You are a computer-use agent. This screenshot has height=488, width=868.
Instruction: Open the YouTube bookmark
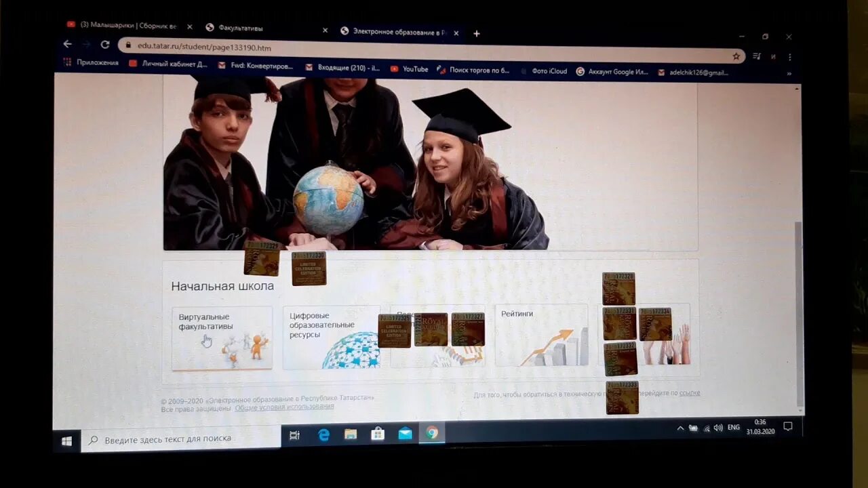[x=410, y=68]
